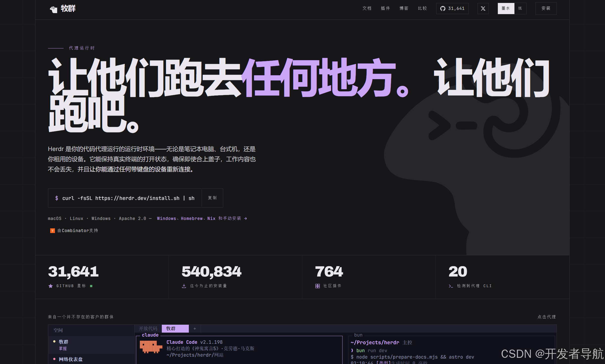Select the 牧群 workspace in the sidebar
The height and width of the screenshot is (364, 605).
pyautogui.click(x=91, y=345)
